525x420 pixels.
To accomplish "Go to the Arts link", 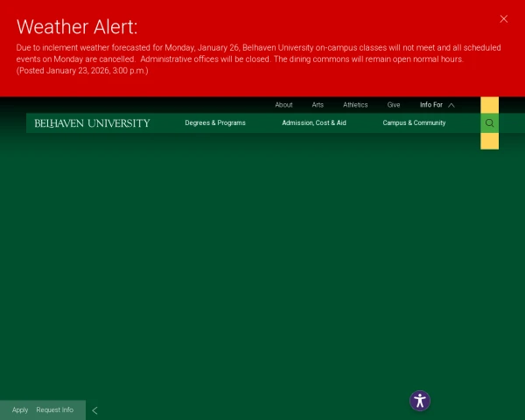I will (x=318, y=105).
